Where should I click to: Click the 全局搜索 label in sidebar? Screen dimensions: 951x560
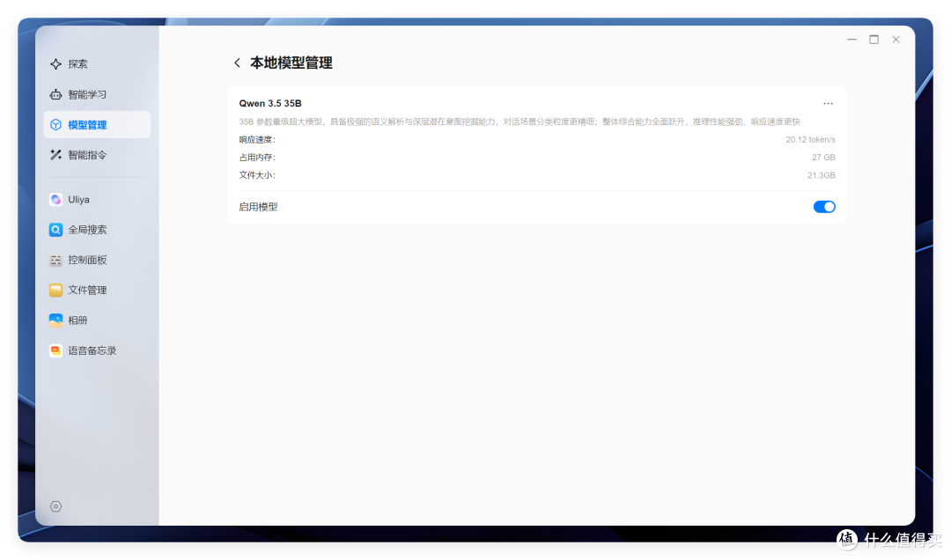pos(87,229)
